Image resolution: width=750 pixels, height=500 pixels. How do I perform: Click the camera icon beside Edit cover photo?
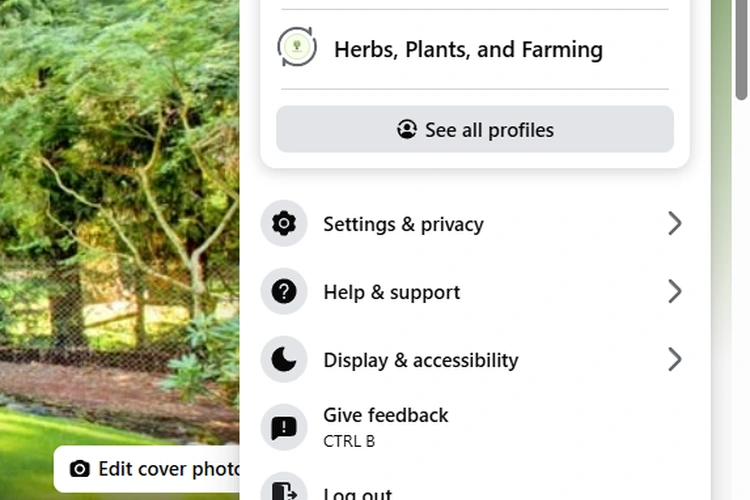click(x=80, y=469)
